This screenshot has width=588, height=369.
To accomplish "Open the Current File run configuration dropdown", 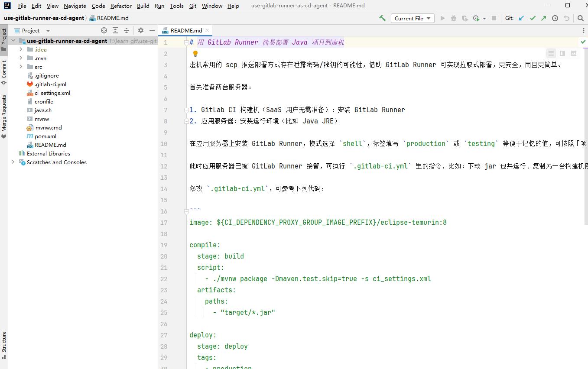I will (412, 18).
